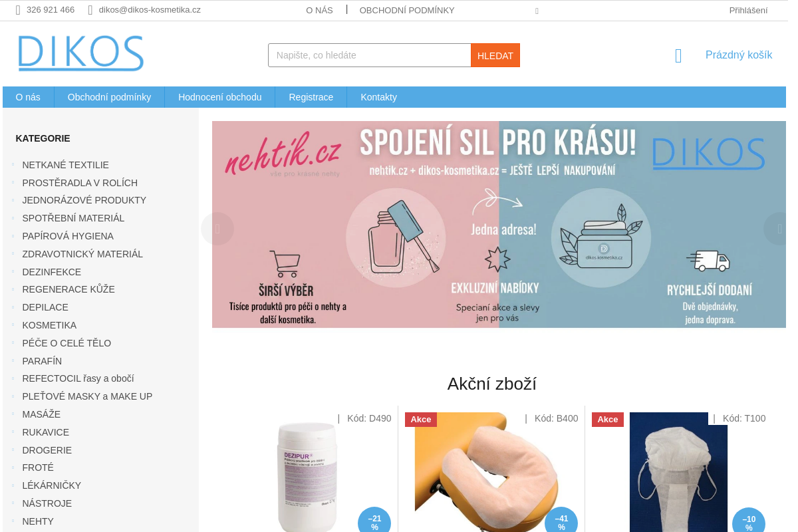Screen dimensions: 798x532
Task: Click the −21 % discount badge
Action: 374,522
